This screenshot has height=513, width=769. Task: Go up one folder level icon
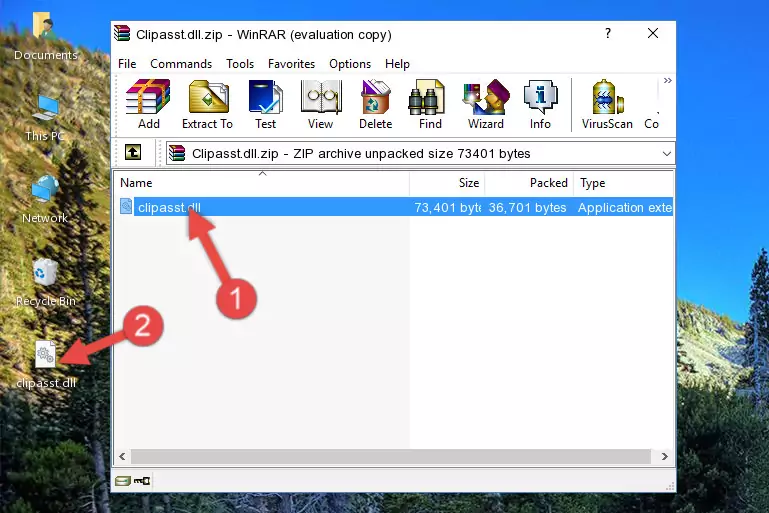tap(133, 153)
